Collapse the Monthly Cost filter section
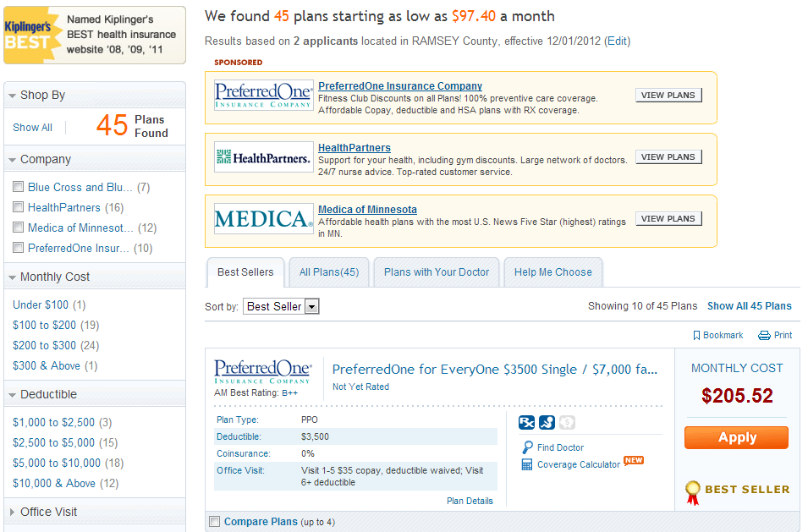This screenshot has height=532, width=808. tap(13, 277)
